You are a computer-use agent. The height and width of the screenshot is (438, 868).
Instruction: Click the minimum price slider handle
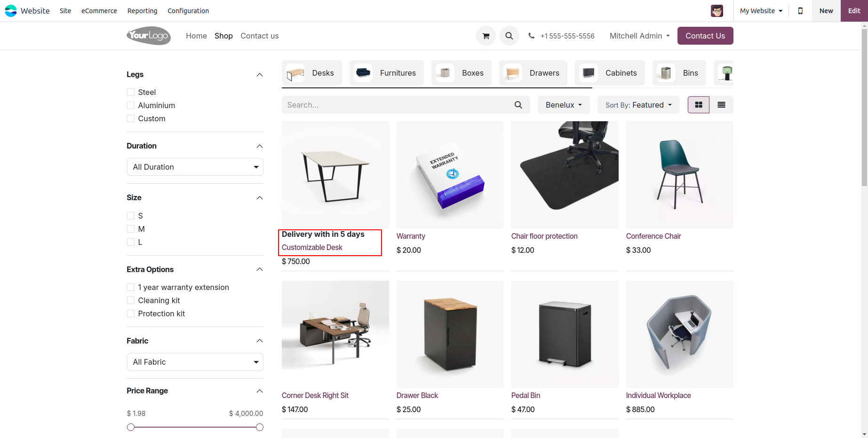[131, 427]
